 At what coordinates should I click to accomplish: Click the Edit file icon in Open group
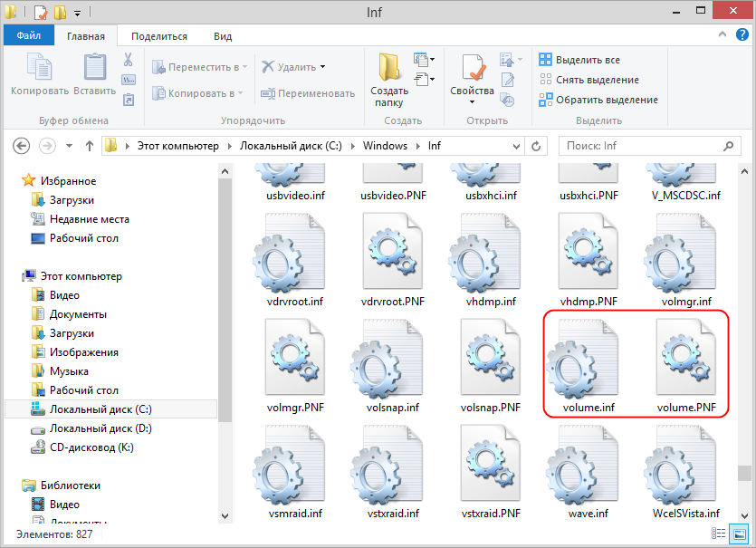coord(508,80)
